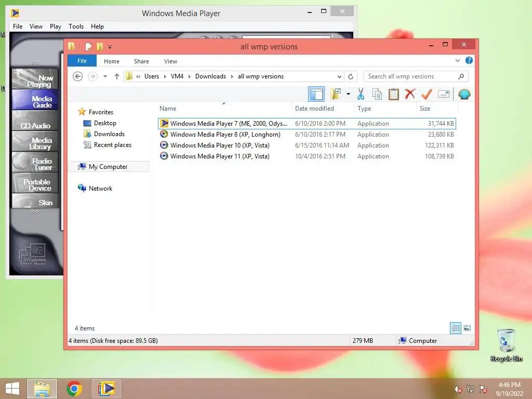Click Favorites in navigation pane

point(101,112)
